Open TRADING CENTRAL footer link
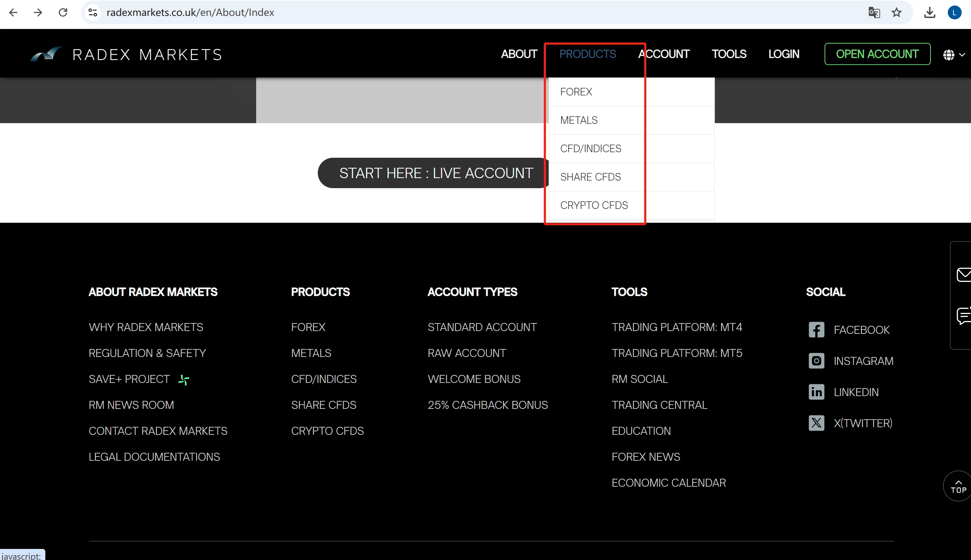Viewport: 971px width, 560px height. 659,405
